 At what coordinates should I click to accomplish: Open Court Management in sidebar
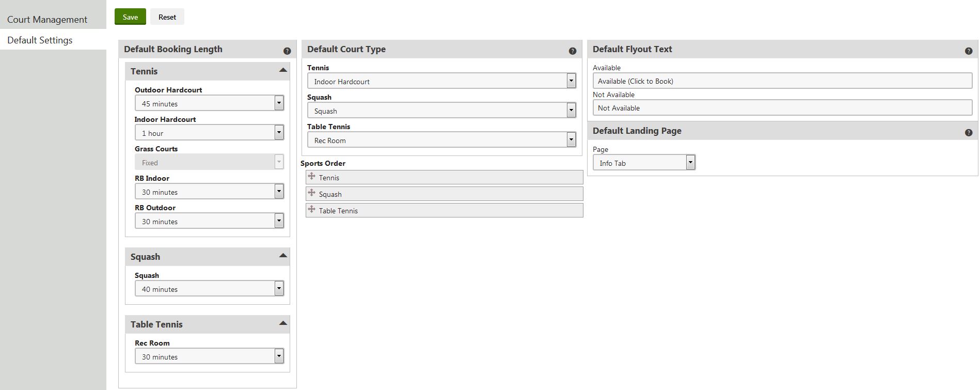click(x=47, y=20)
